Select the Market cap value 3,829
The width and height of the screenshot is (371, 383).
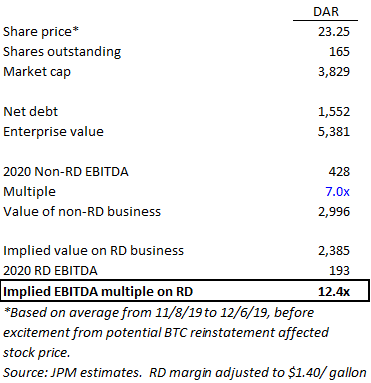click(x=334, y=72)
